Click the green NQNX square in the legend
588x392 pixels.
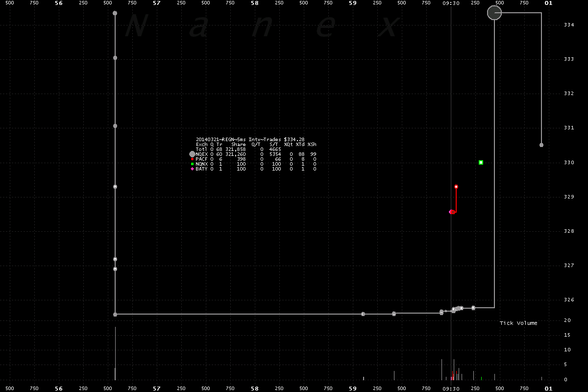pos(192,164)
